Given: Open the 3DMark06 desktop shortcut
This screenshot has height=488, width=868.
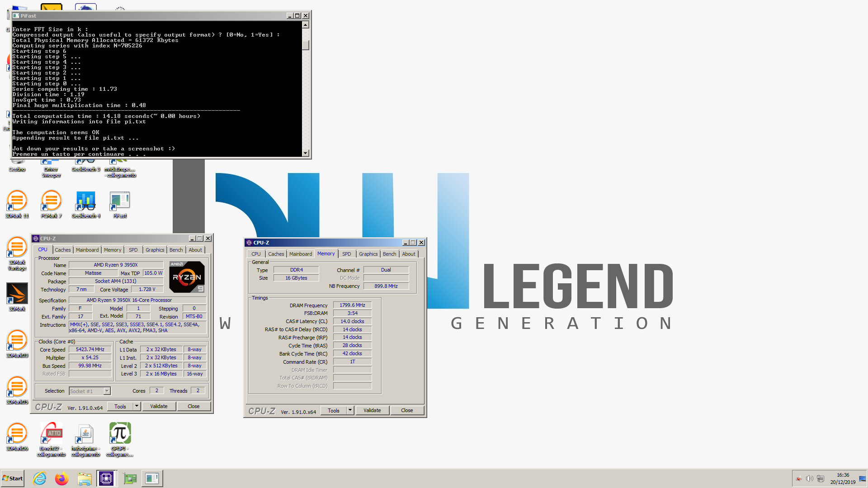Looking at the screenshot, I should 17,437.
